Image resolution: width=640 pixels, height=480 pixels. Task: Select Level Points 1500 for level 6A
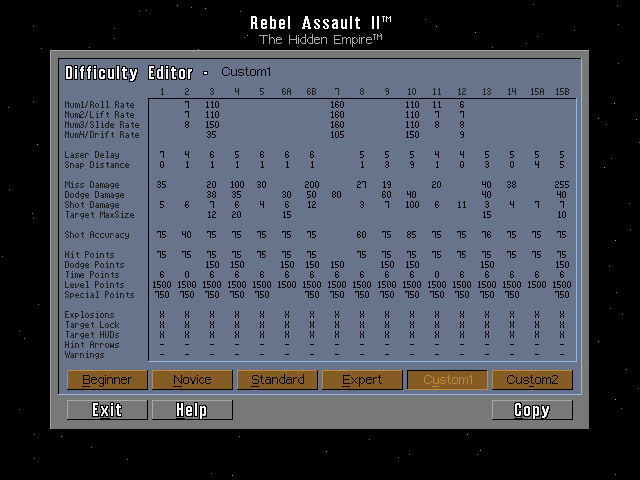[287, 285]
